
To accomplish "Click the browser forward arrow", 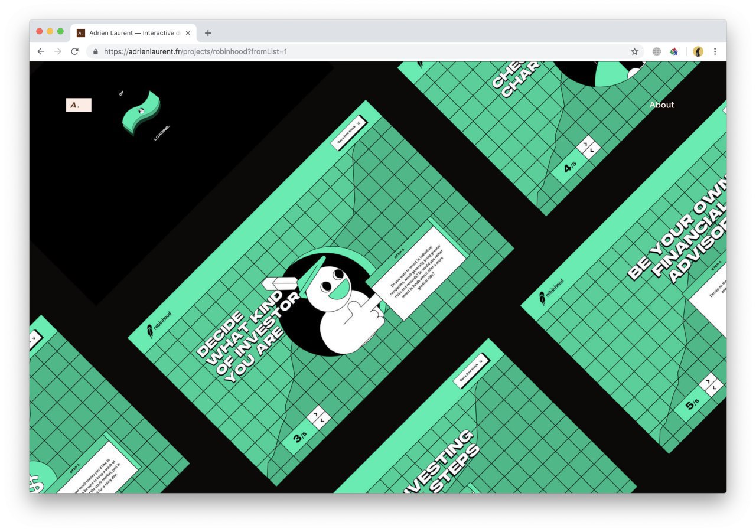I will [57, 51].
